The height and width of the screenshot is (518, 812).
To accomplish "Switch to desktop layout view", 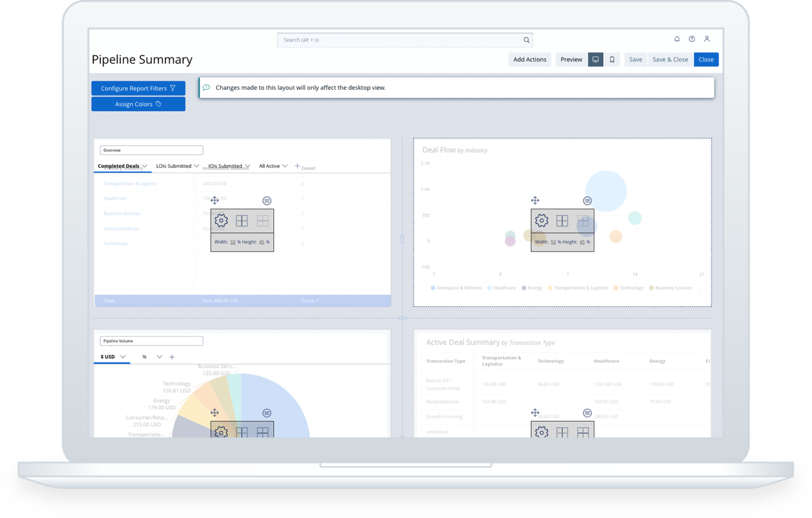I will click(x=595, y=60).
